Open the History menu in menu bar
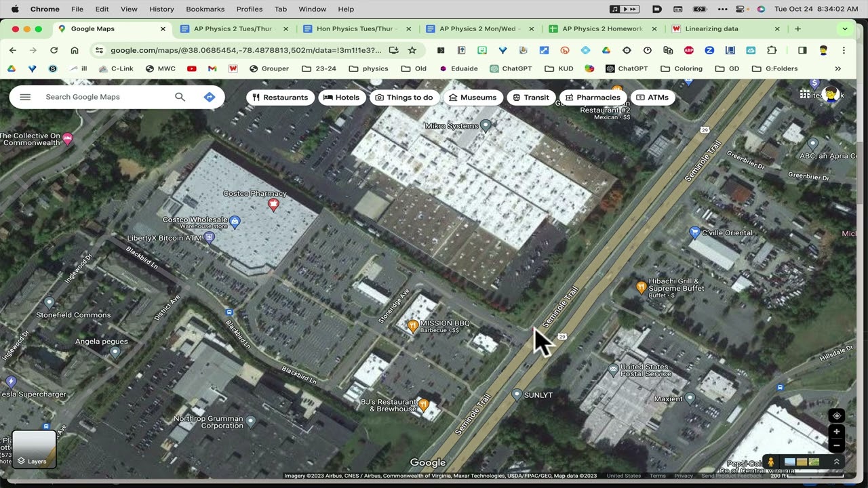The image size is (868, 488). point(161,9)
